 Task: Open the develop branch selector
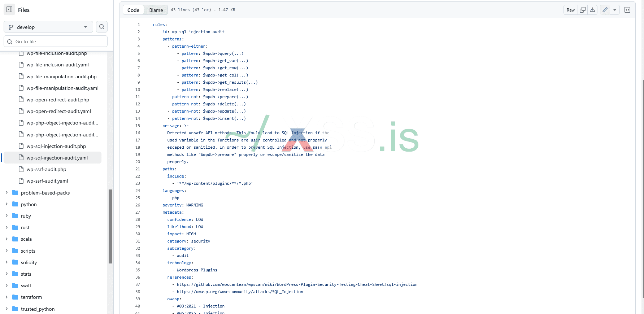click(48, 27)
